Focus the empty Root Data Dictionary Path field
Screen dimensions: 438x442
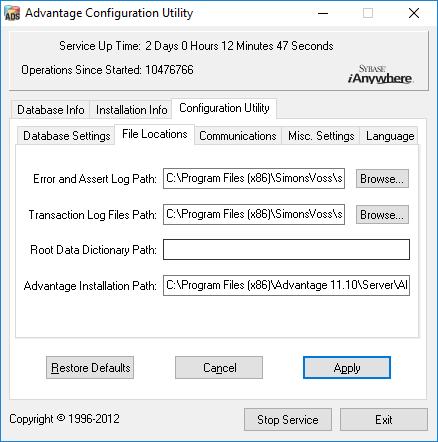coord(286,249)
